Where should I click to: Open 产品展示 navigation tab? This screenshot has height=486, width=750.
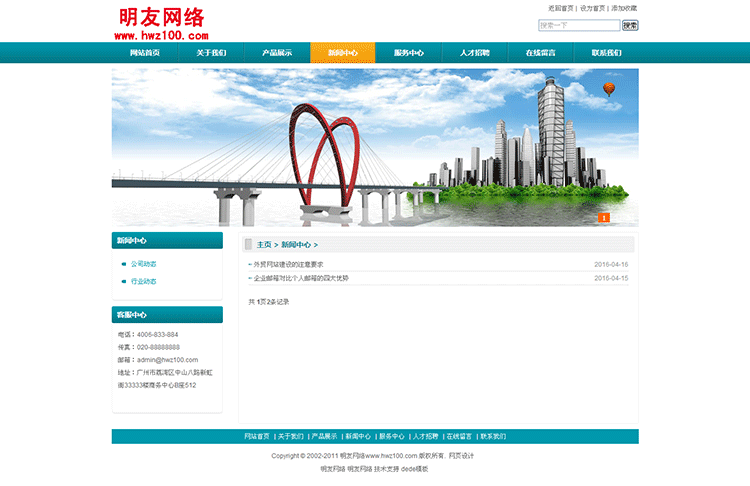pos(277,53)
